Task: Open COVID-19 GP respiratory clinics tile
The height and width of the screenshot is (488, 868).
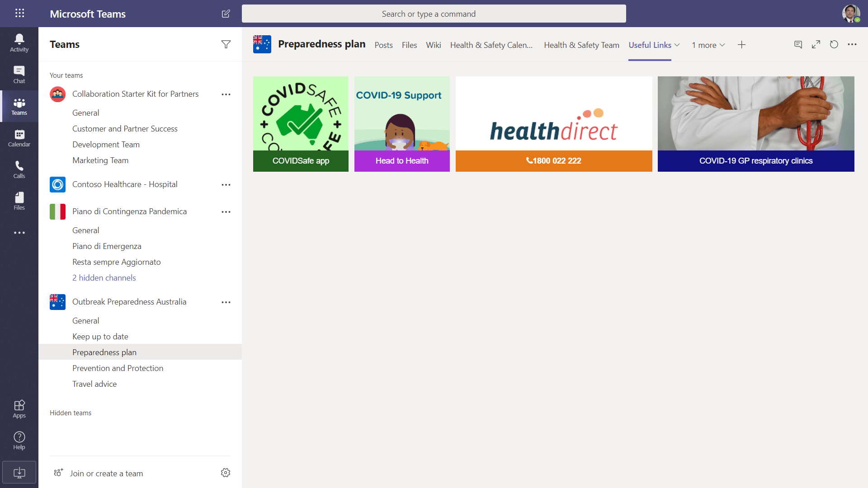Action: pos(756,124)
